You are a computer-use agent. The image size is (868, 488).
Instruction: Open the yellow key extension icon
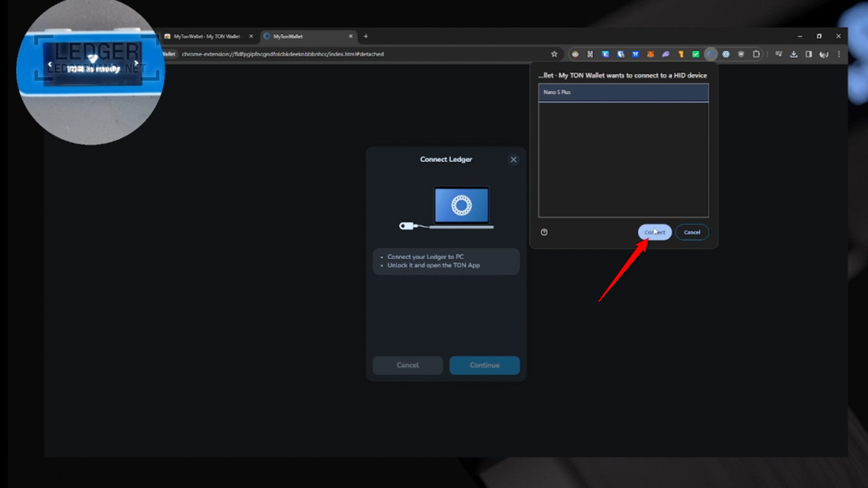(x=681, y=54)
